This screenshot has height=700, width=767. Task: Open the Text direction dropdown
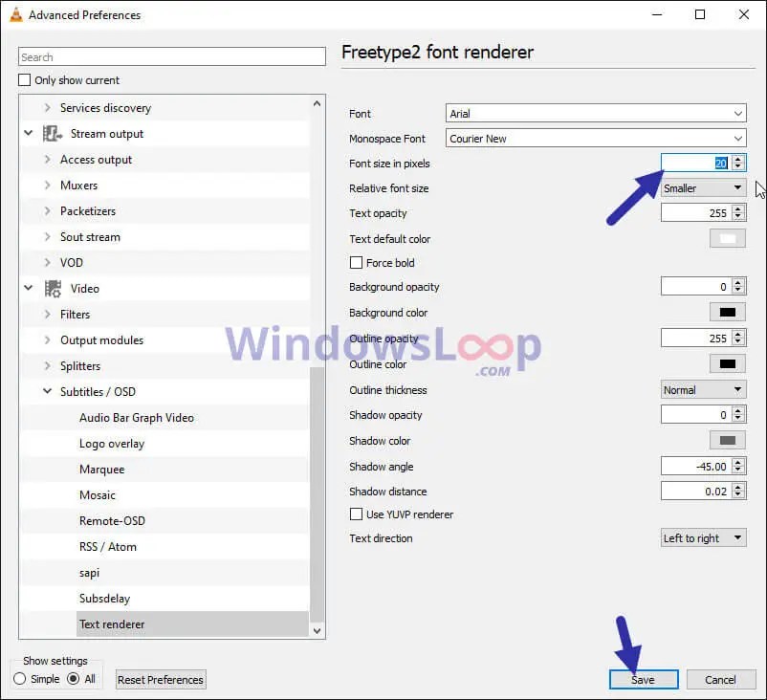704,538
